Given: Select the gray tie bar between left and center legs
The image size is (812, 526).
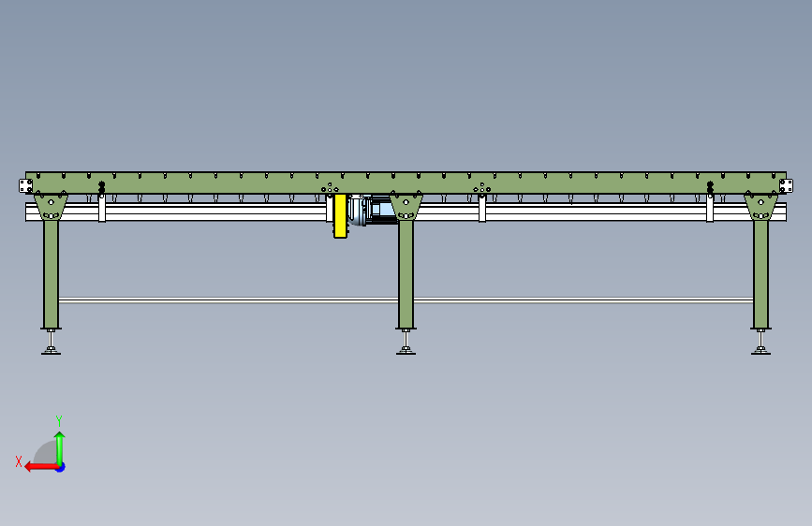Looking at the screenshot, I should [229, 300].
